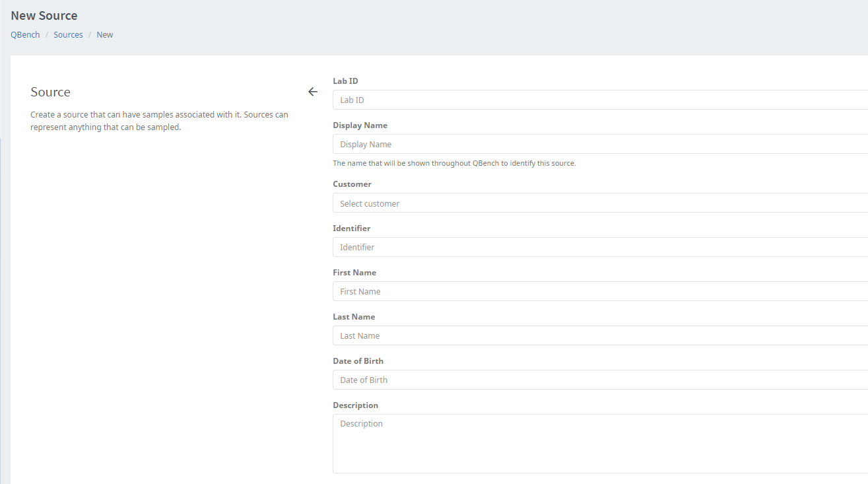Viewport: 868px width, 484px height.
Task: Open the QBench breadcrumb link
Action: 25,34
